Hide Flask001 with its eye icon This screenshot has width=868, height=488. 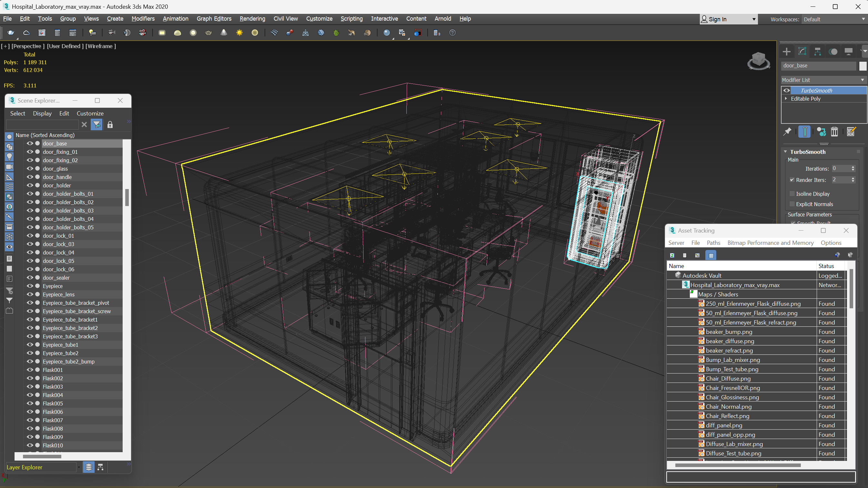tap(30, 369)
